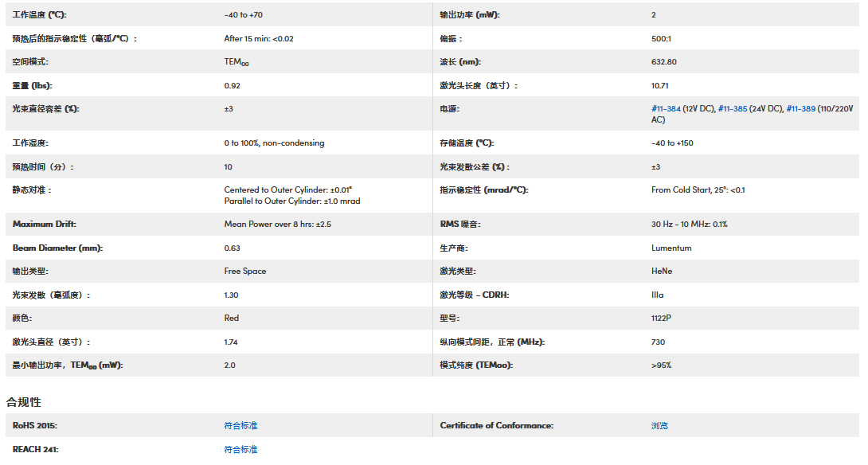Select the TEM00 spatial mode value
The height and width of the screenshot is (465, 868).
(237, 62)
